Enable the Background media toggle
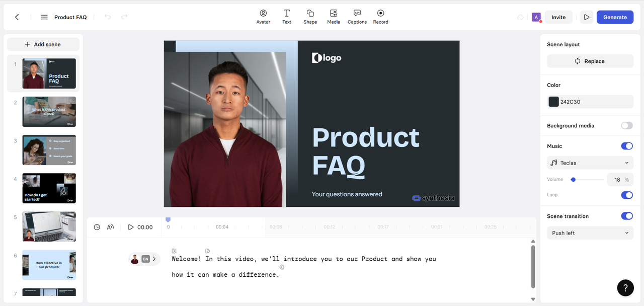This screenshot has height=306, width=644. click(627, 125)
